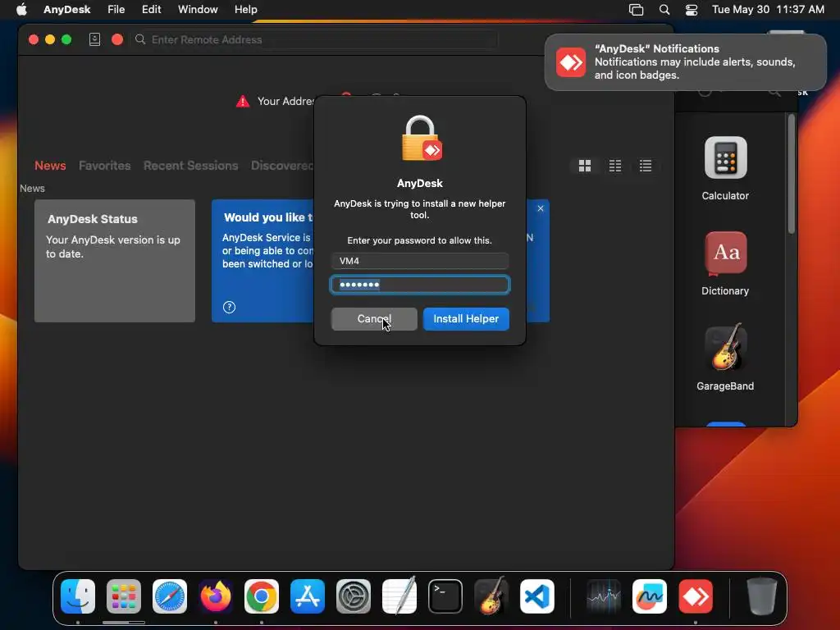Open the Edit menu
The image size is (840, 630).
tap(151, 10)
